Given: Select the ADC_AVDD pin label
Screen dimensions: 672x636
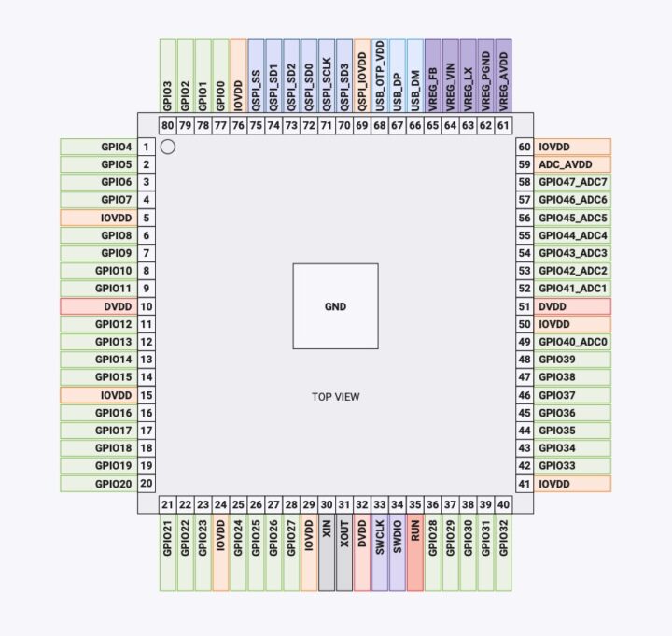Looking at the screenshot, I should (x=572, y=164).
